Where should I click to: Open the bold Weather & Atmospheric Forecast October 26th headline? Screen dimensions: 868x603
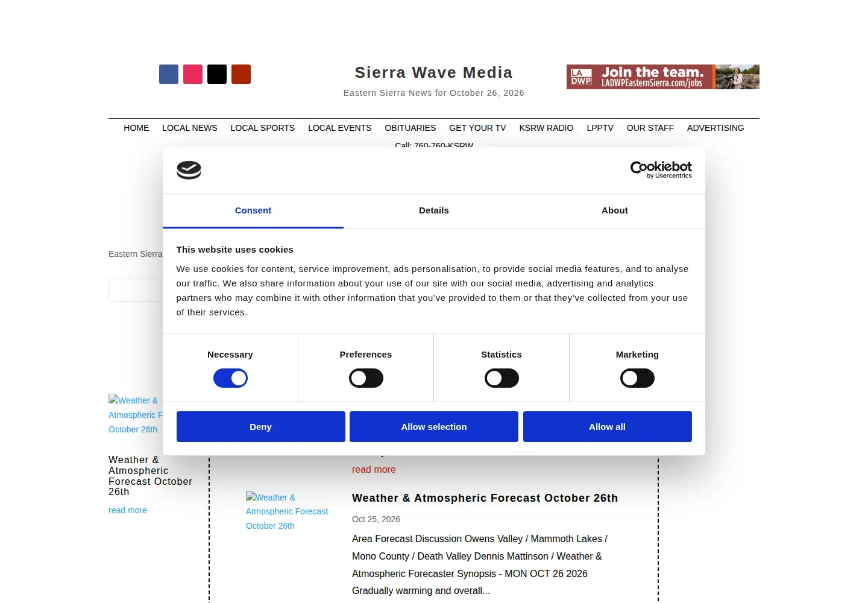coord(485,498)
